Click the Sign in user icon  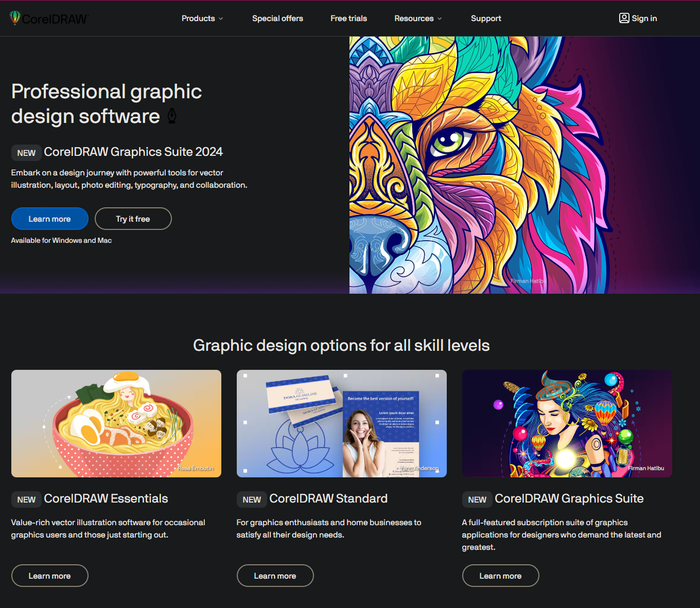[624, 18]
